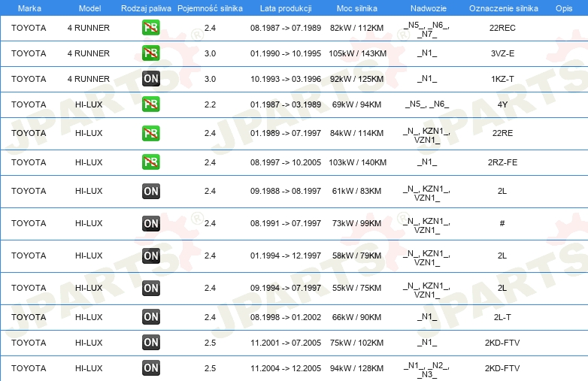The width and height of the screenshot is (588, 381).
Task: Click power value 82kW / 112KM
Action: (356, 28)
